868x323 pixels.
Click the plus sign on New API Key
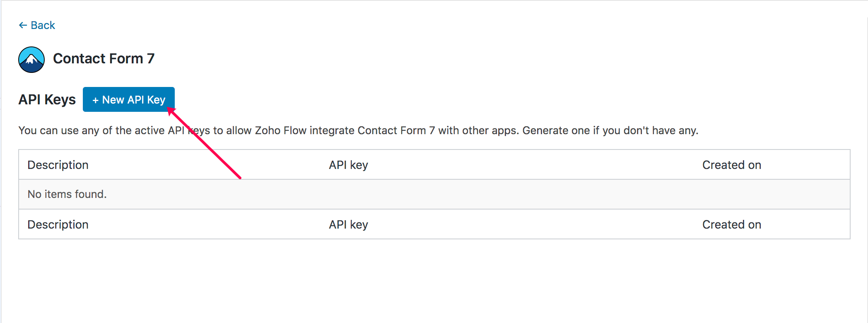(x=95, y=100)
